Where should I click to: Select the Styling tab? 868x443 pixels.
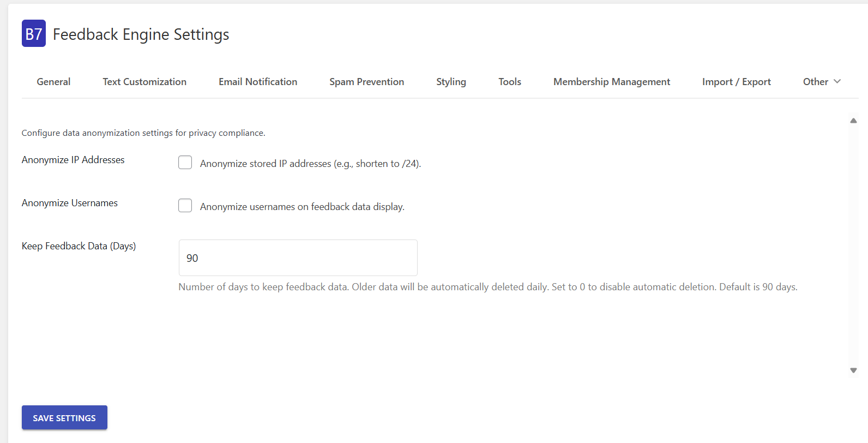[x=451, y=81]
